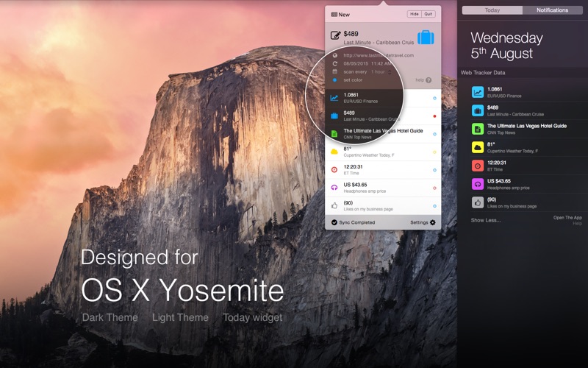Screen dimensions: 588x368
Task: Select suitcase icon in popup Caribbean Cruise row
Action: [334, 116]
